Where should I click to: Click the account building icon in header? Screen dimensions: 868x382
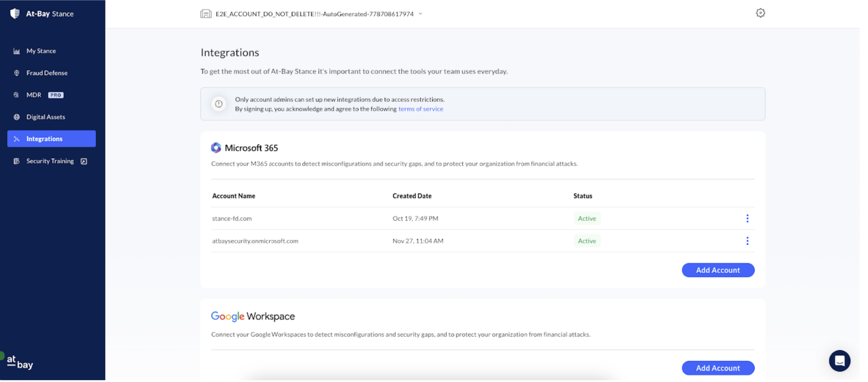pos(206,14)
